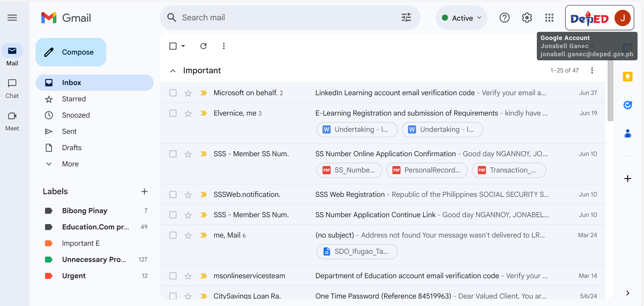This screenshot has height=306, width=644.
Task: Expand the More folders list
Action: (70, 164)
